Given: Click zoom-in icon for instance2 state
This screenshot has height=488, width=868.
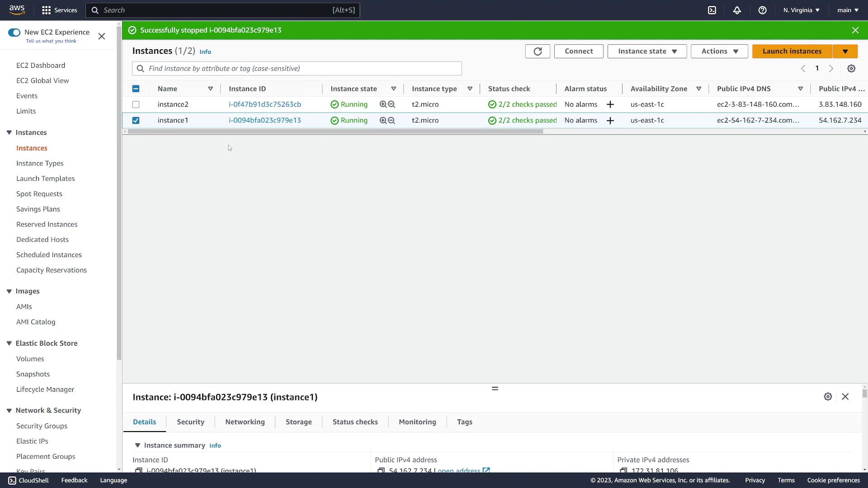Looking at the screenshot, I should click(x=383, y=104).
